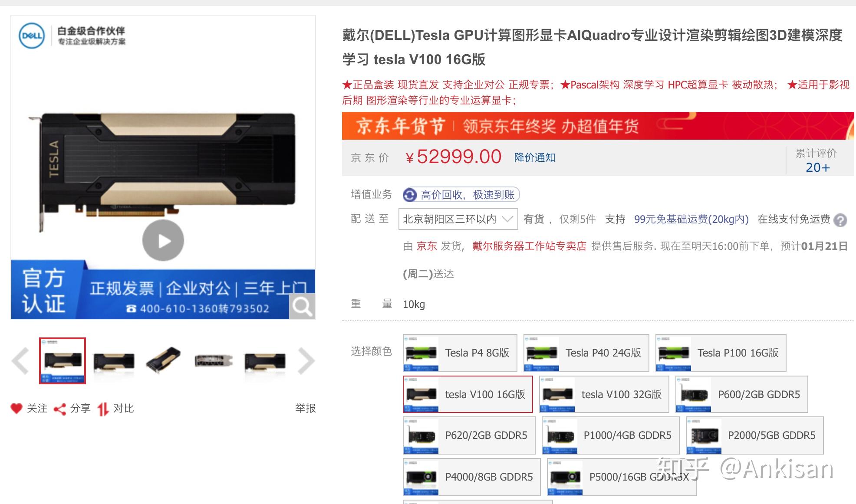This screenshot has height=504, width=856.
Task: Click the shipping help question mark icon
Action: pyautogui.click(x=840, y=220)
